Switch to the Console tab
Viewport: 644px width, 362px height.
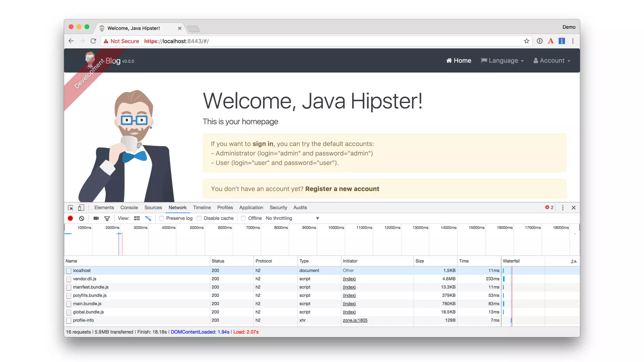tap(129, 208)
